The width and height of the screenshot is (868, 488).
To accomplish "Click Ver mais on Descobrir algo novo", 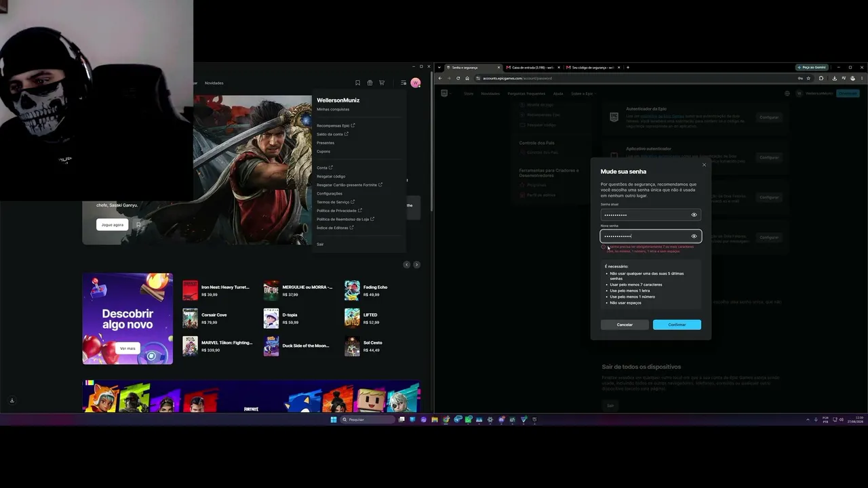I will point(127,348).
